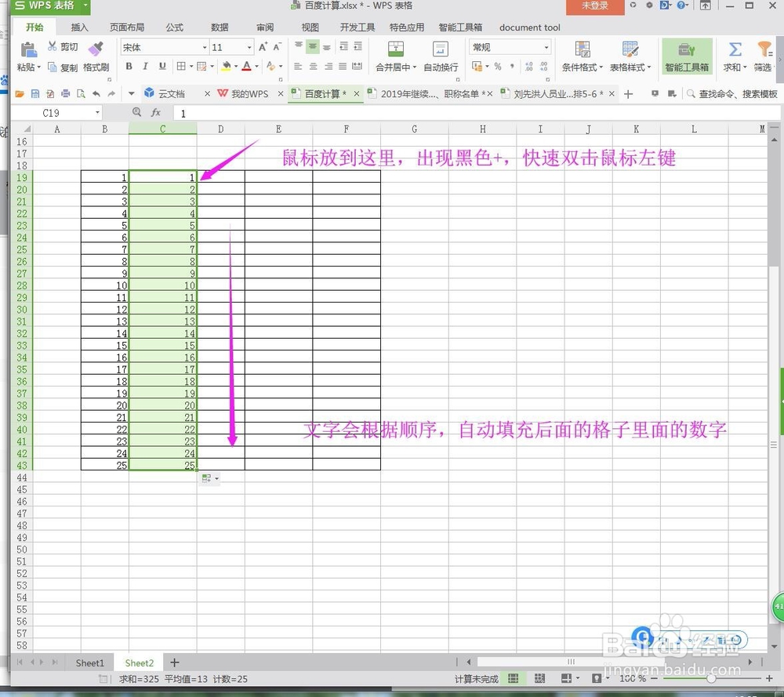The height and width of the screenshot is (697, 784).
Task: Toggle bold formatting
Action: (129, 67)
